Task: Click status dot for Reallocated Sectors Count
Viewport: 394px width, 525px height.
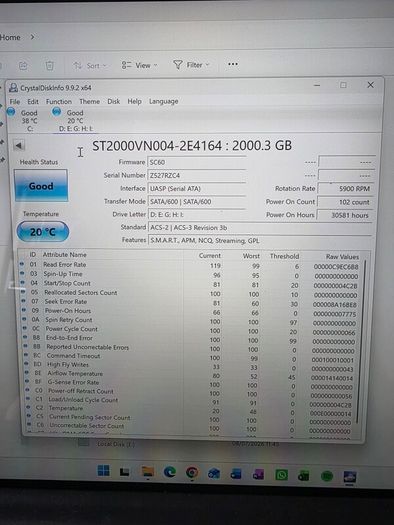Action: 23,292
